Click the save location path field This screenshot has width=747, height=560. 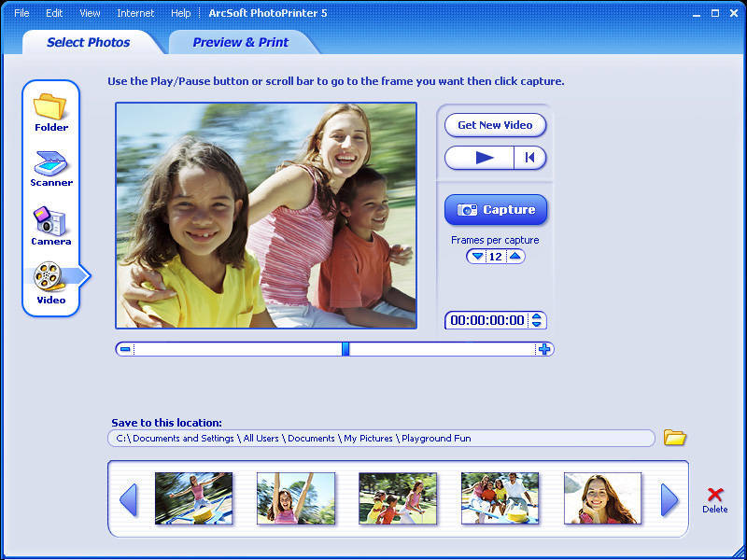[x=382, y=438]
